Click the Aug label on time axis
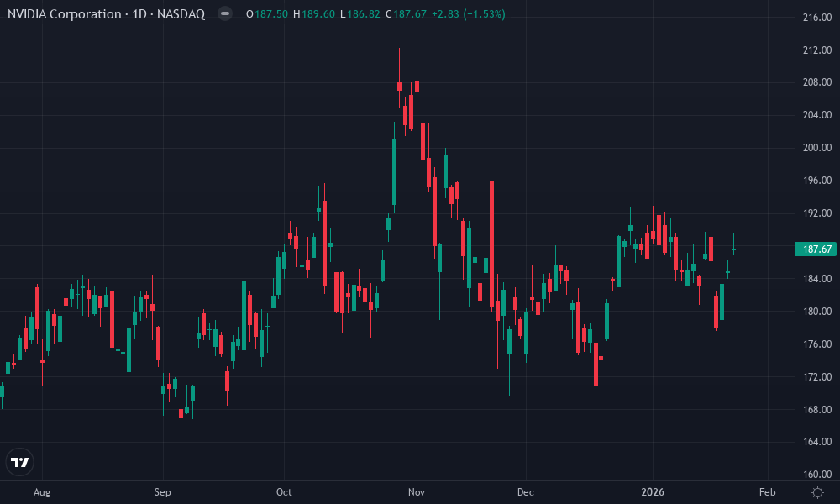This screenshot has height=504, width=840. (42, 491)
